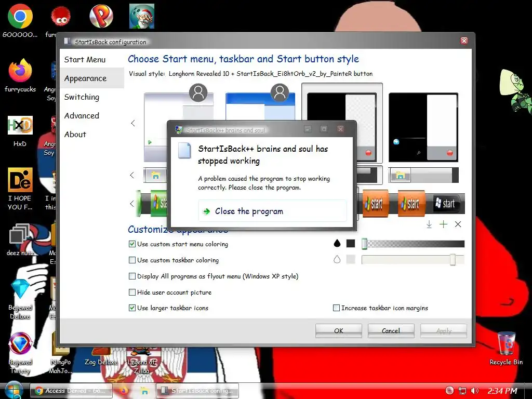This screenshot has width=532, height=399.
Task: Click the Firefox icon in the taskbar
Action: (124, 391)
